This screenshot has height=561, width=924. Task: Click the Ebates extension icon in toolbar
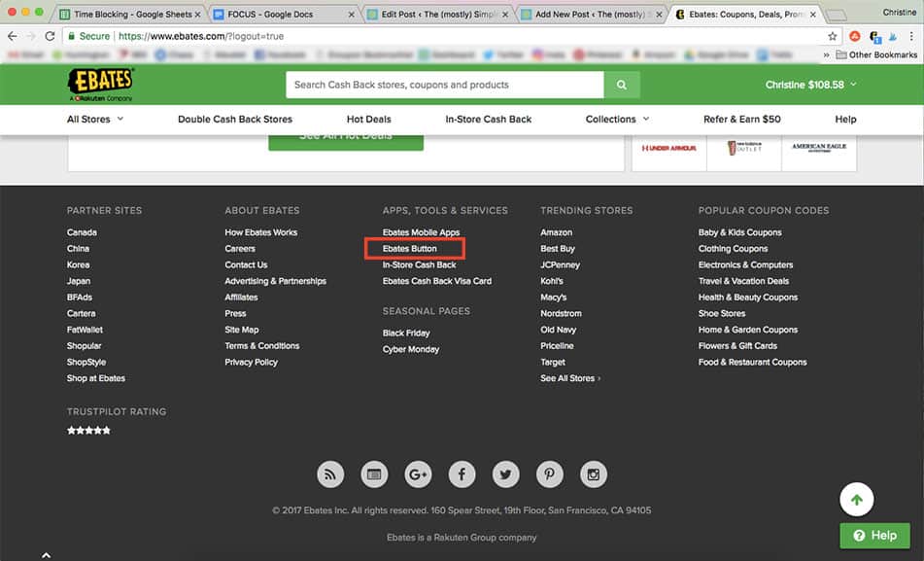pyautogui.click(x=875, y=37)
